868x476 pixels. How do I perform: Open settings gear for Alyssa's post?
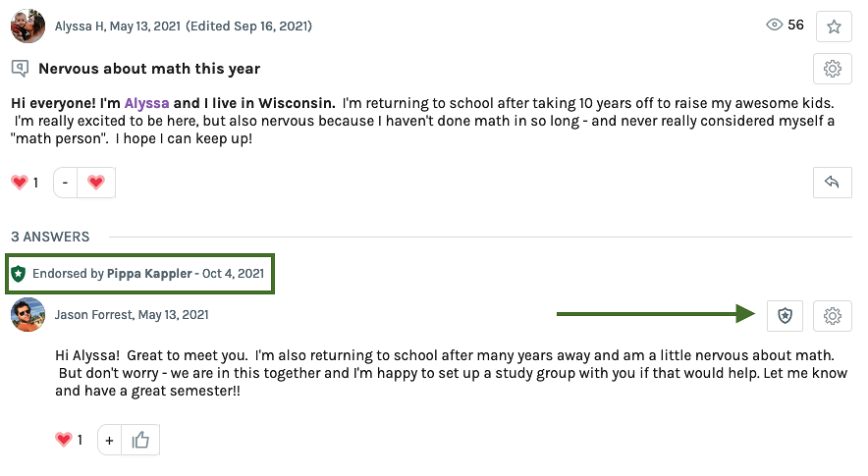[833, 69]
